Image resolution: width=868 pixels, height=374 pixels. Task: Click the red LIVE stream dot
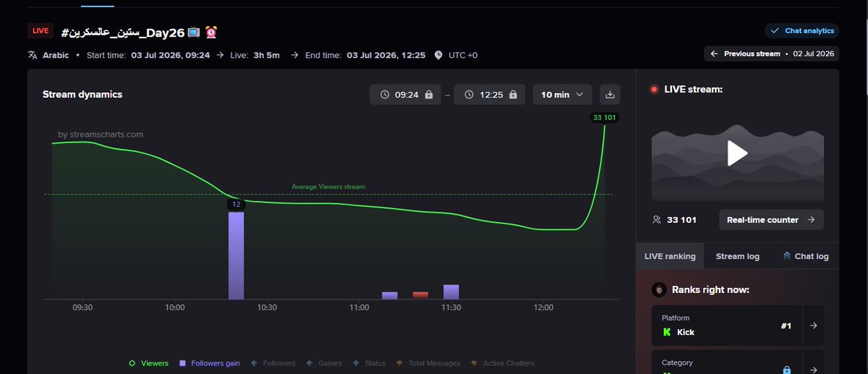point(654,90)
